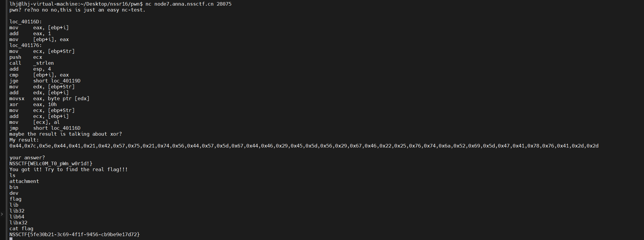Click the 'jge short loc_40119D' instruction
644x240 pixels.
pyautogui.click(x=45, y=81)
